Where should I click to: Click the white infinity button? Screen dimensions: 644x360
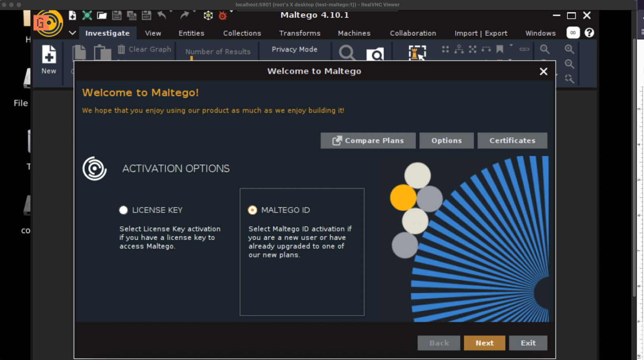pos(573,33)
